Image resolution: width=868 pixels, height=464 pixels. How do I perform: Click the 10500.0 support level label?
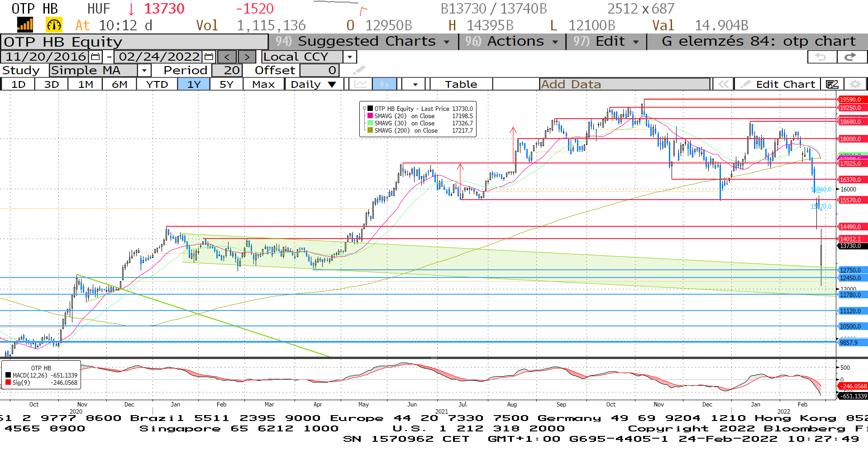pos(852,326)
